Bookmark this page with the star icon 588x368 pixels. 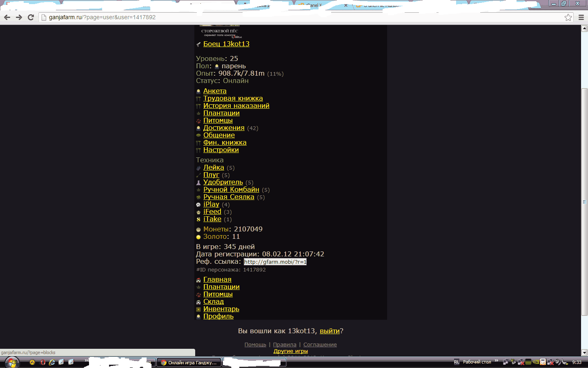pyautogui.click(x=568, y=17)
